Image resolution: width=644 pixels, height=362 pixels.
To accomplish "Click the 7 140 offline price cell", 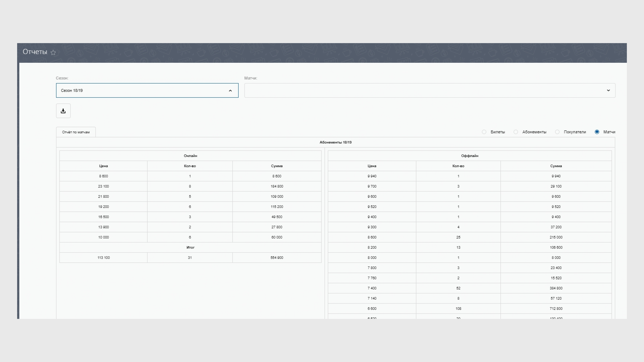I will coord(372,299).
